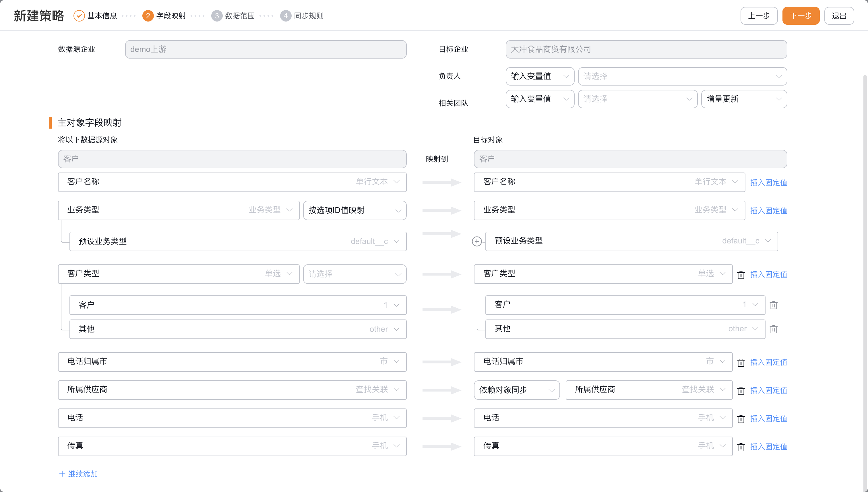This screenshot has width=868, height=492.
Task: Go to step 4 同步规则
Action: coord(302,16)
